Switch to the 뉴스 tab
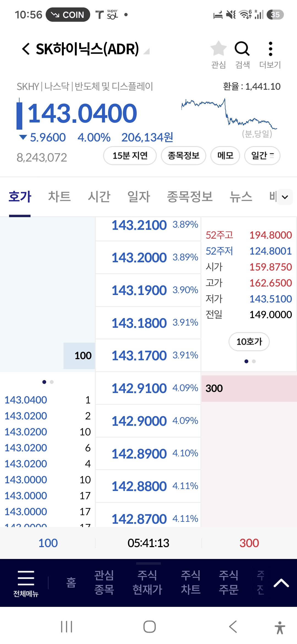 [241, 197]
